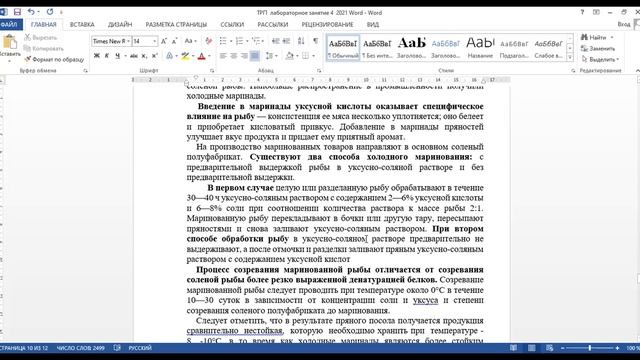The width and height of the screenshot is (640, 360).
Task: Undo the last action in quick access toolbar
Action: coord(31,12)
